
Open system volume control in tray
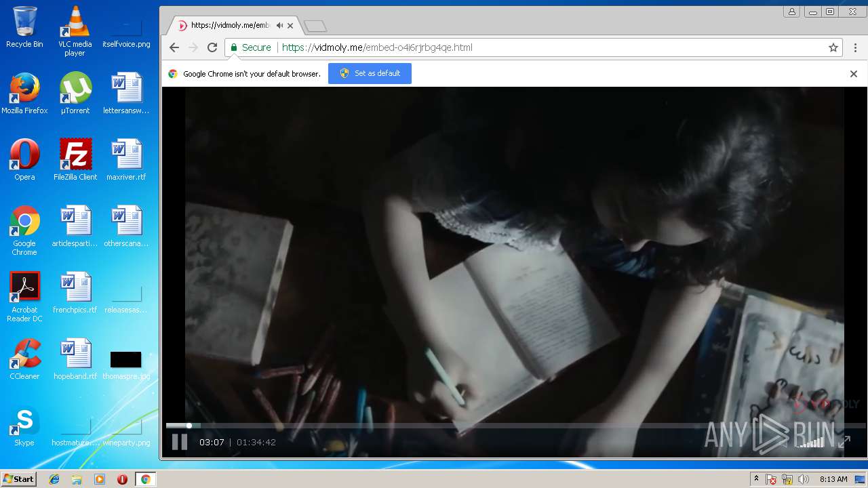tap(804, 479)
